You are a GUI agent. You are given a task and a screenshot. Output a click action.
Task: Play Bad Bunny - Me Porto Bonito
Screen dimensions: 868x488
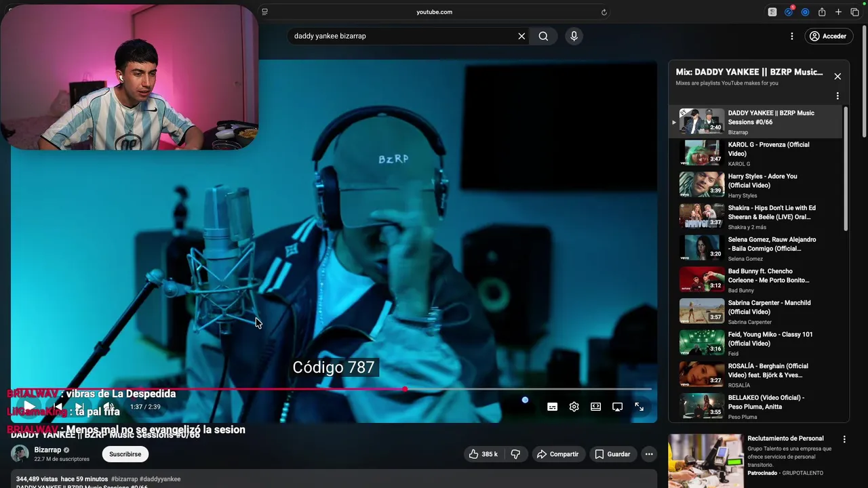pos(755,280)
